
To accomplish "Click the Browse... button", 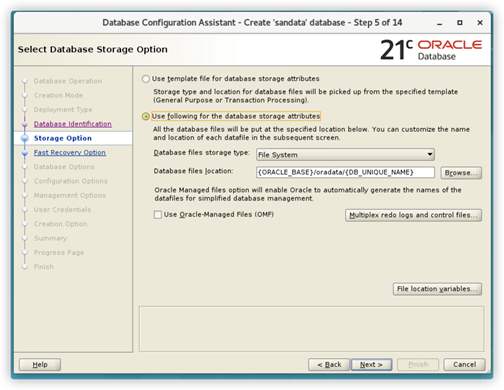I will click(461, 173).
